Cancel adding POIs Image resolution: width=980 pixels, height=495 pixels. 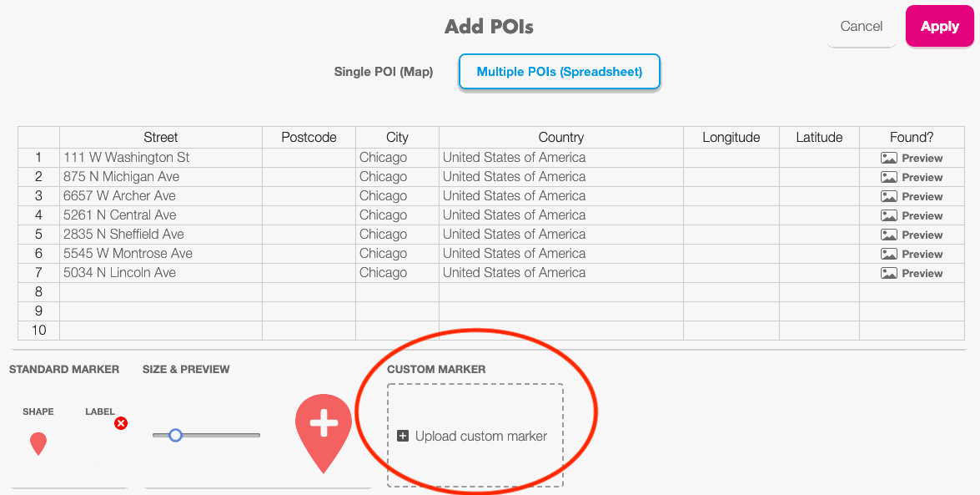coord(862,27)
